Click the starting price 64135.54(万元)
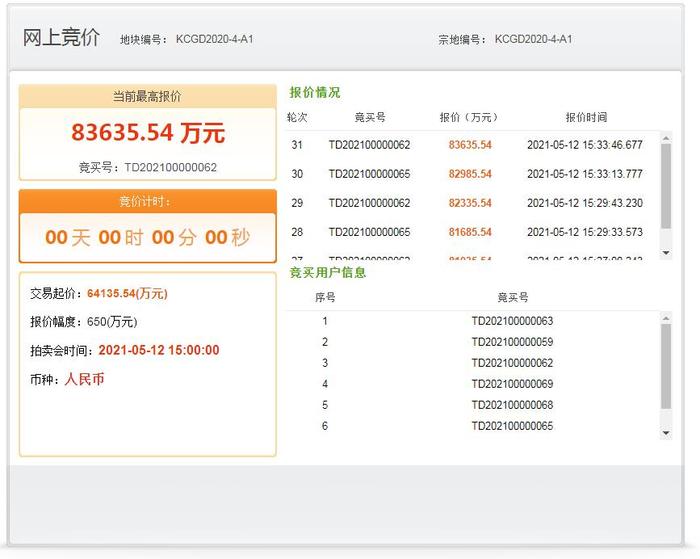Viewport: 700px width, 559px height. tap(127, 293)
